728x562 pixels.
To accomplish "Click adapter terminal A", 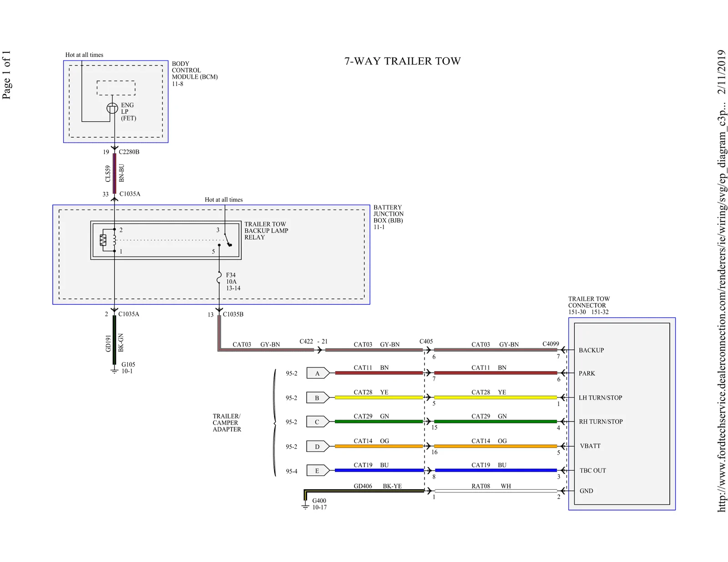I will (x=318, y=373).
